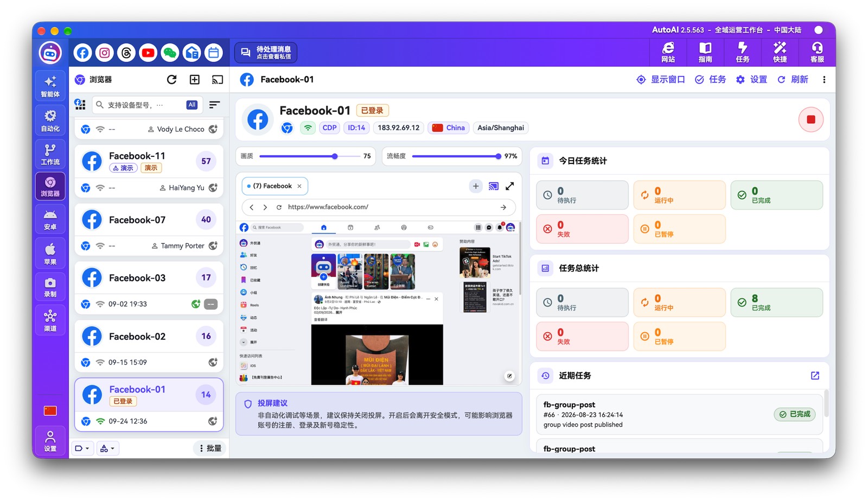Open 批量 batch actions menu
The height and width of the screenshot is (501, 868).
point(210,448)
